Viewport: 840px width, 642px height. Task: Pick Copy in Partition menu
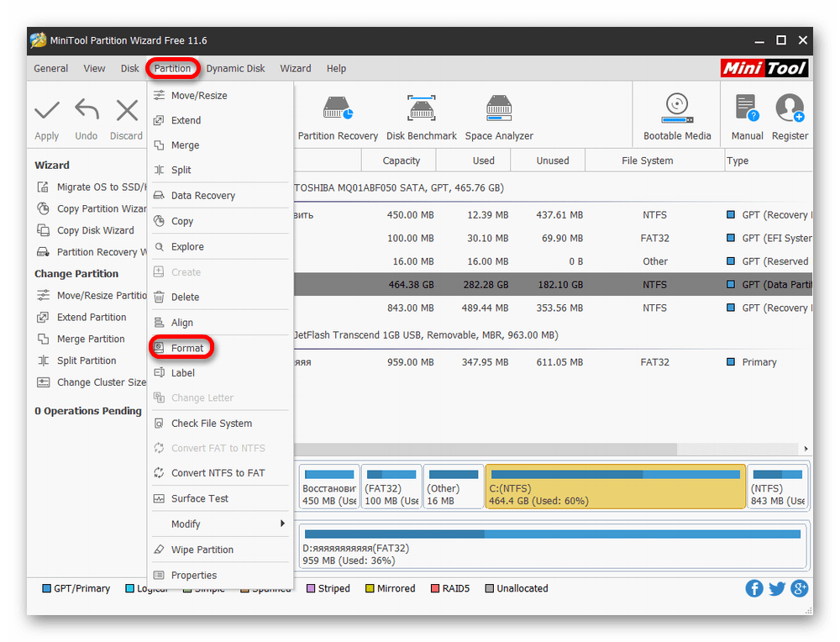click(x=220, y=221)
